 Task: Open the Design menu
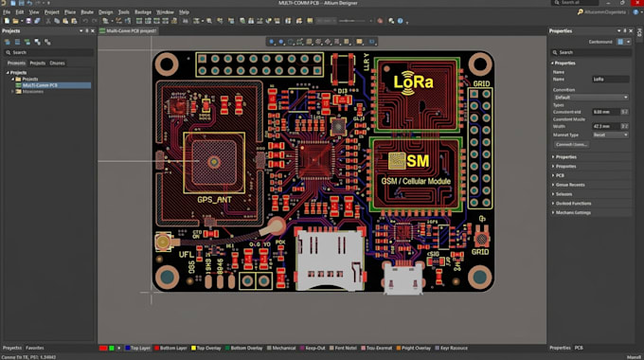[105, 12]
